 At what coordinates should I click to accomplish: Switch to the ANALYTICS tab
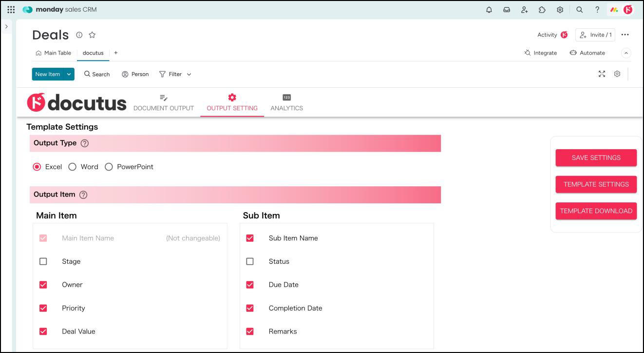click(286, 103)
